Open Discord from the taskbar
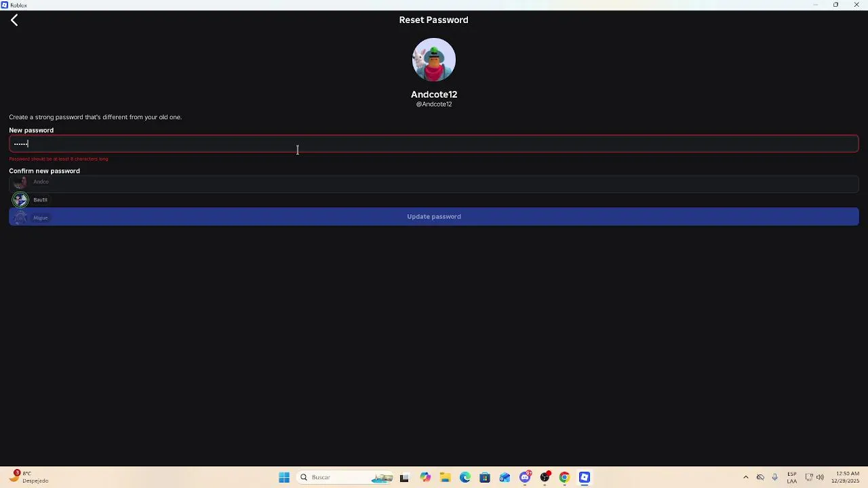 [x=525, y=478]
